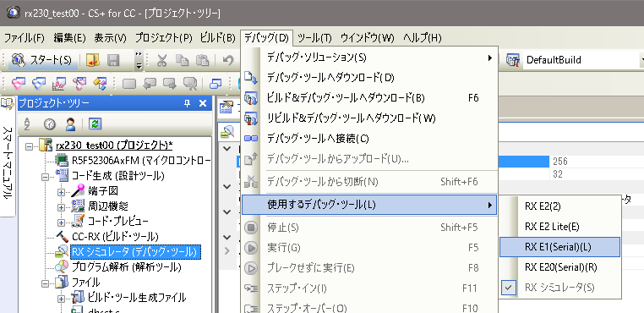The width and height of the screenshot is (644, 313).
Task: Click 使用するデバッグ・ツール(L) menu entry
Action: point(368,205)
